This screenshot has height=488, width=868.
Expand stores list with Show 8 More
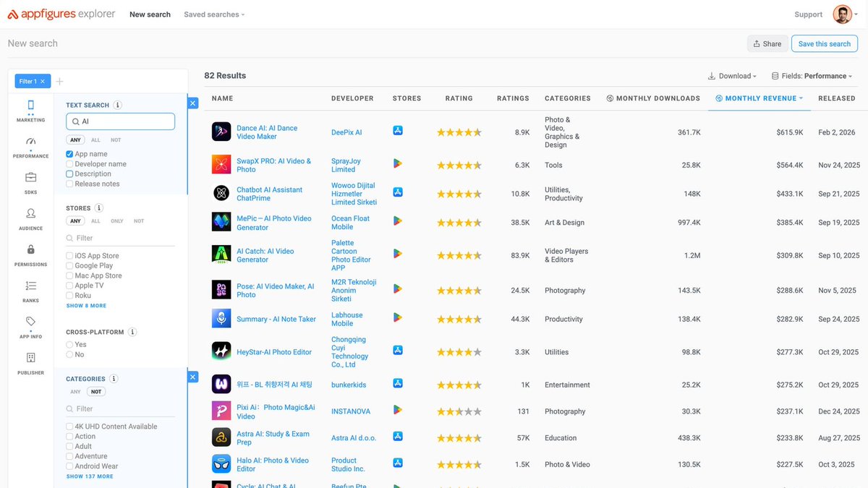[86, 306]
